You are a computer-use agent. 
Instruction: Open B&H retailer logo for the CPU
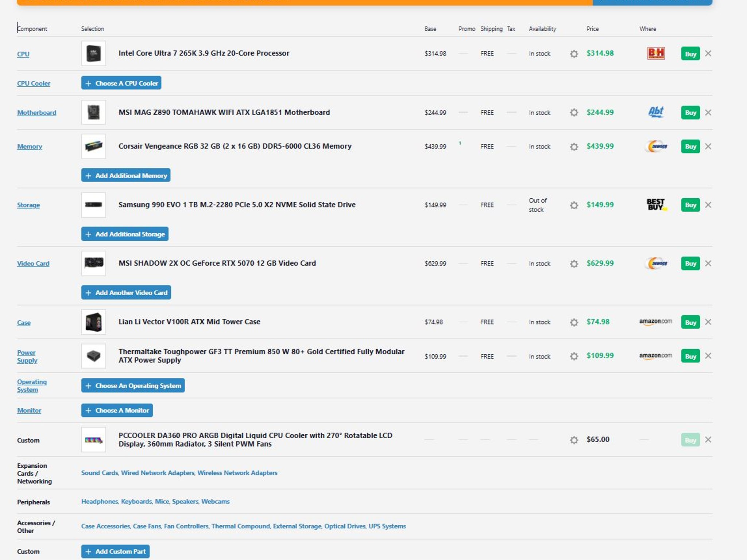pyautogui.click(x=656, y=53)
